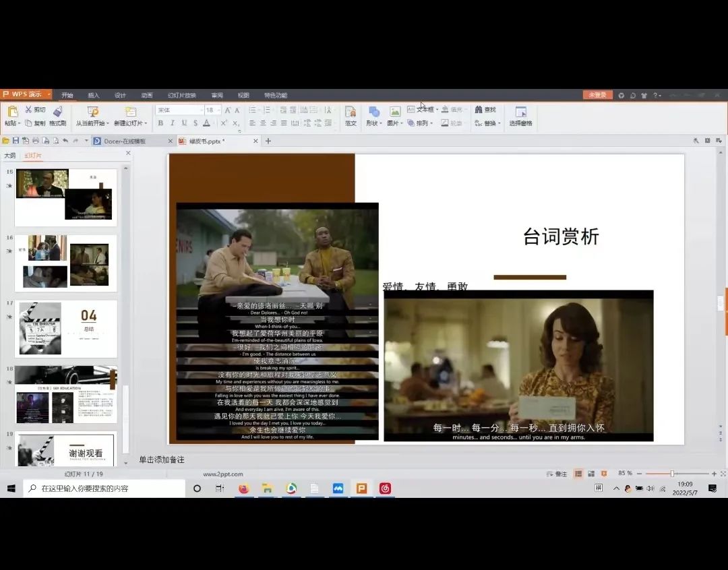The width and height of the screenshot is (728, 570).
Task: Close the slide thumbnail pane
Action: tap(128, 153)
